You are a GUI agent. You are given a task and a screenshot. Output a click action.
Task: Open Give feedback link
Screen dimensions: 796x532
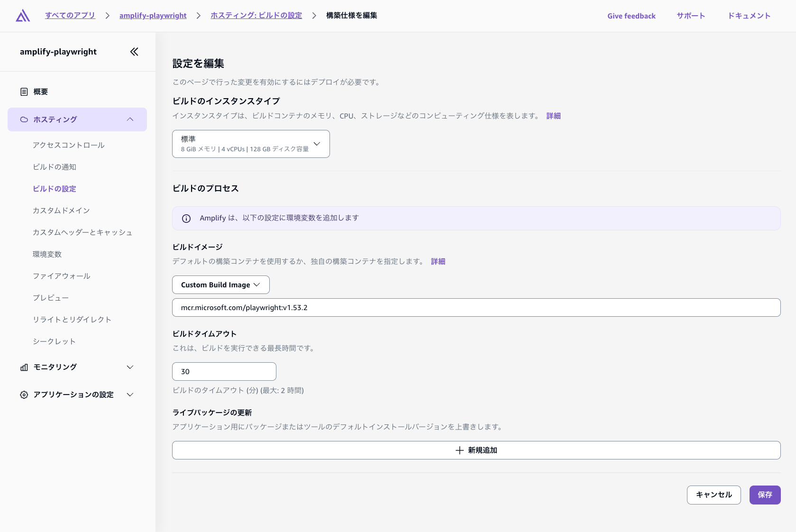point(631,16)
